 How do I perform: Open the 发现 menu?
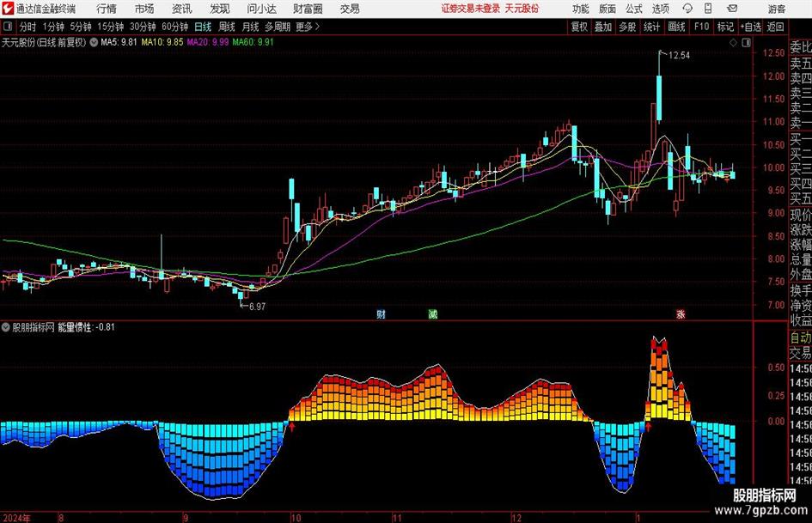pyautogui.click(x=220, y=9)
